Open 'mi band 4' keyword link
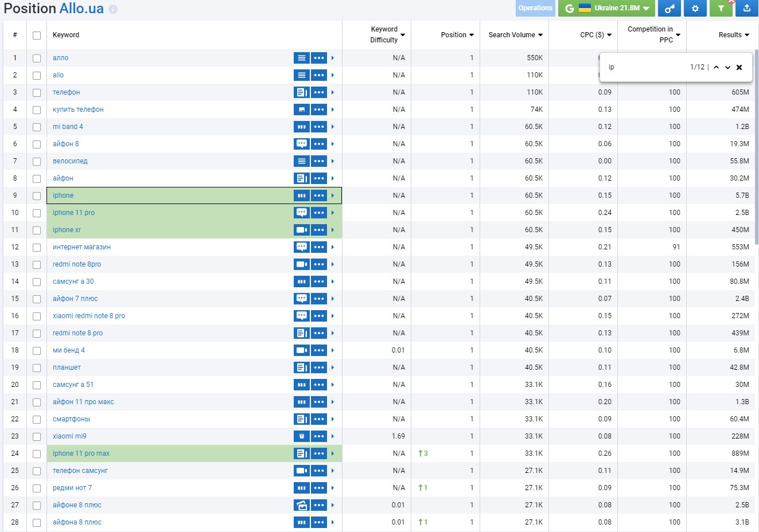Viewport: 759px width, 532px height. [68, 127]
